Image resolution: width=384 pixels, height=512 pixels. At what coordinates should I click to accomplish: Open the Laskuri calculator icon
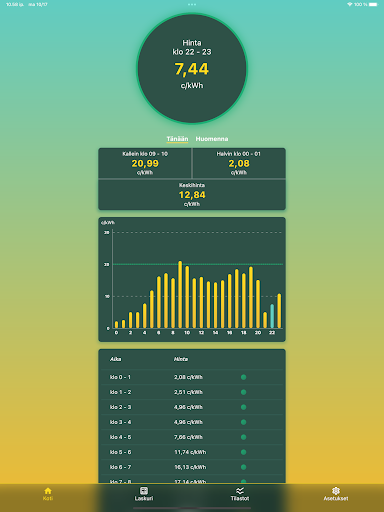[144, 491]
